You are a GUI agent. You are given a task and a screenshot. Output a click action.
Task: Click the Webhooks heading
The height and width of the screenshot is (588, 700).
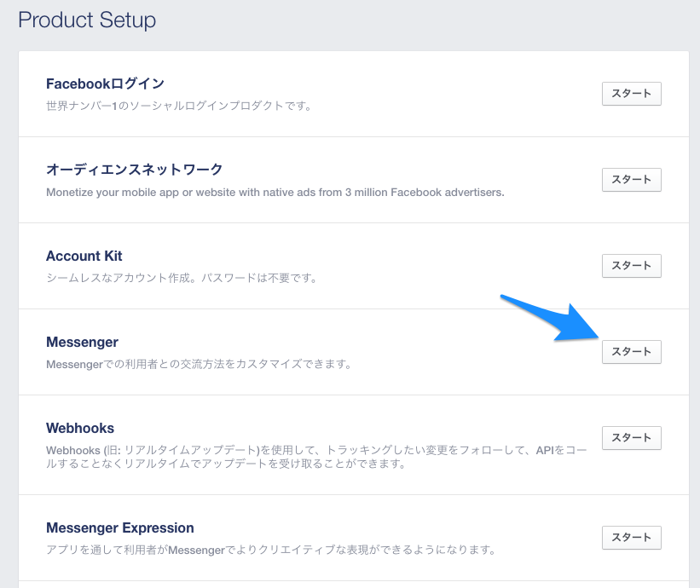click(x=80, y=428)
